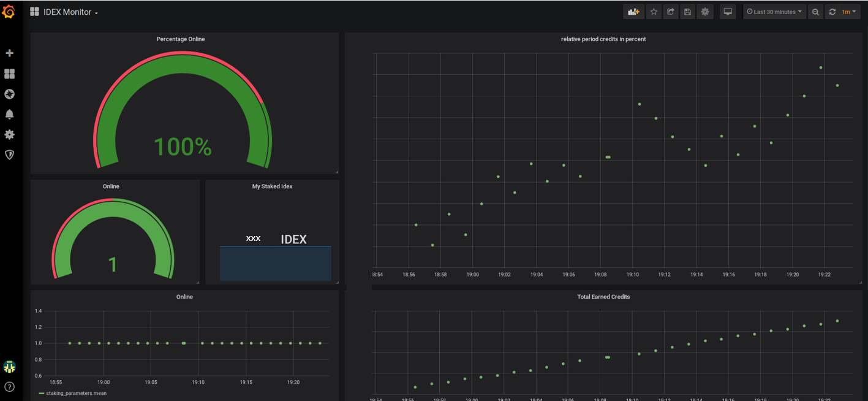Click the blue bar in My Staked Idex

click(x=276, y=264)
